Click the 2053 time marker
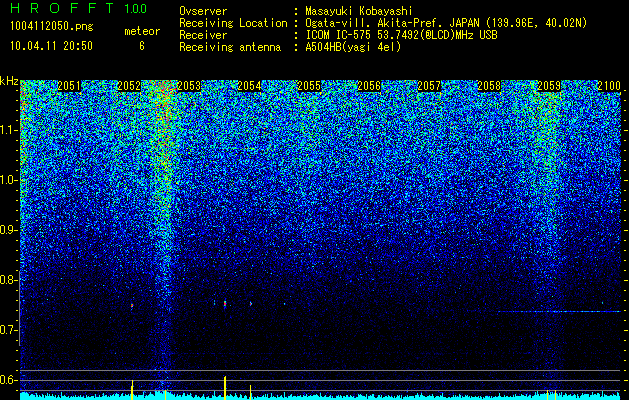Screen dimensions: 629x400 click(x=189, y=86)
